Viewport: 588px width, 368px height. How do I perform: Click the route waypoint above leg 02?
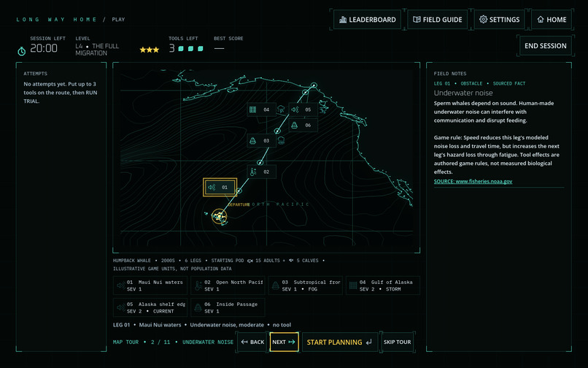click(260, 162)
